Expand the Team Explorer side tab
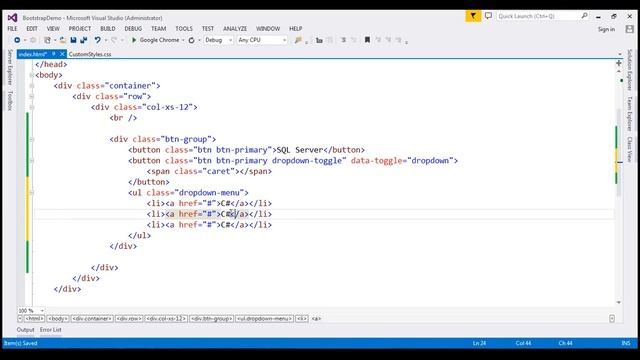Screen dimensions: 640x360 click(630, 114)
